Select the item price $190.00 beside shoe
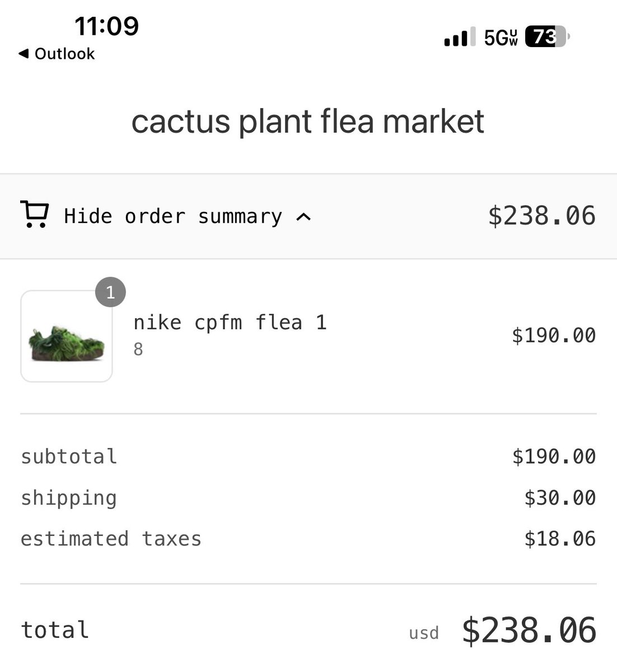The width and height of the screenshot is (617, 672). pyautogui.click(x=554, y=335)
